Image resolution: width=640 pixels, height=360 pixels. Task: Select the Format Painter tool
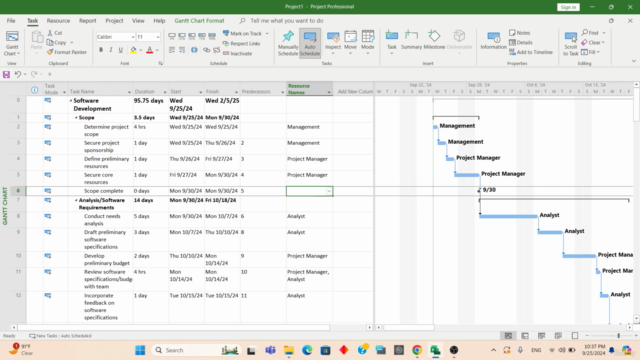click(x=67, y=52)
